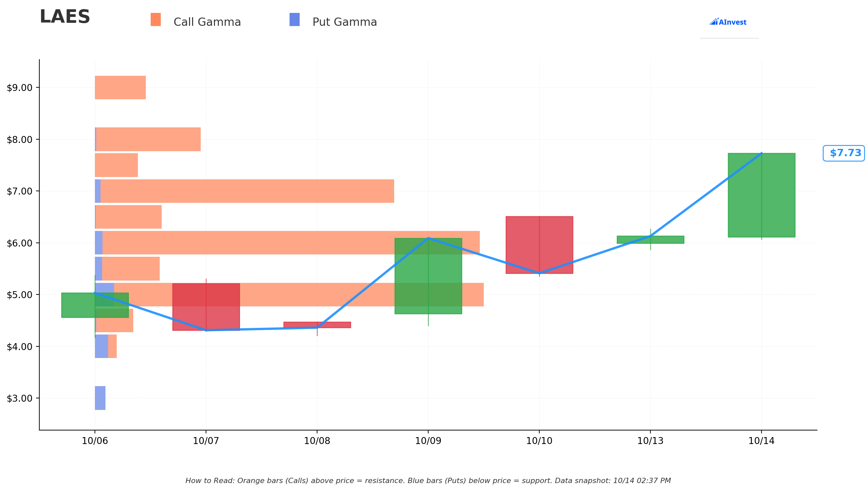The width and height of the screenshot is (868, 491).
Task: Click the $6.00 y-axis price label
Action: point(20,243)
